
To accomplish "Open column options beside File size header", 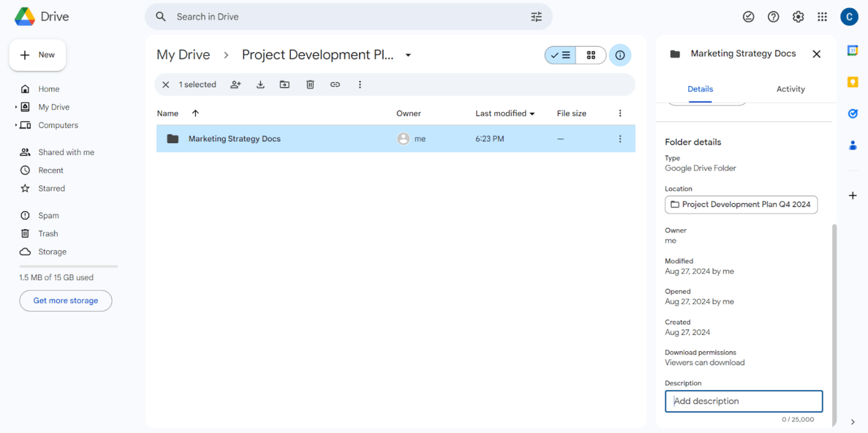I will point(620,113).
